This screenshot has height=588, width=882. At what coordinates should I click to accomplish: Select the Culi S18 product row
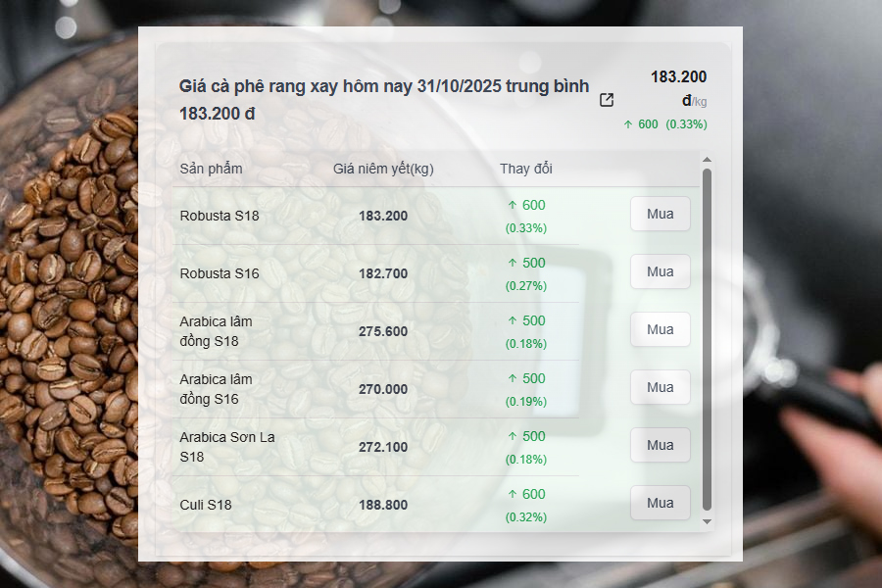[375, 505]
